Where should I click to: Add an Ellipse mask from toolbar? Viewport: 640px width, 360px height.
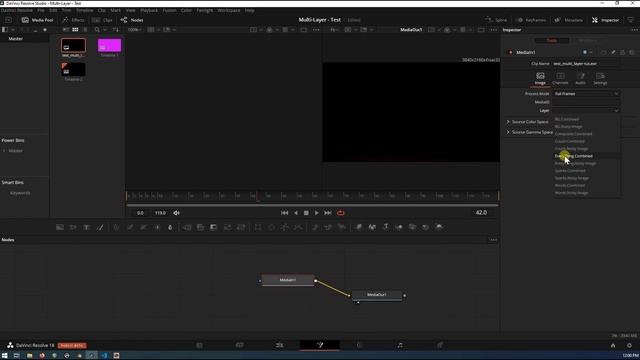[x=271, y=227]
